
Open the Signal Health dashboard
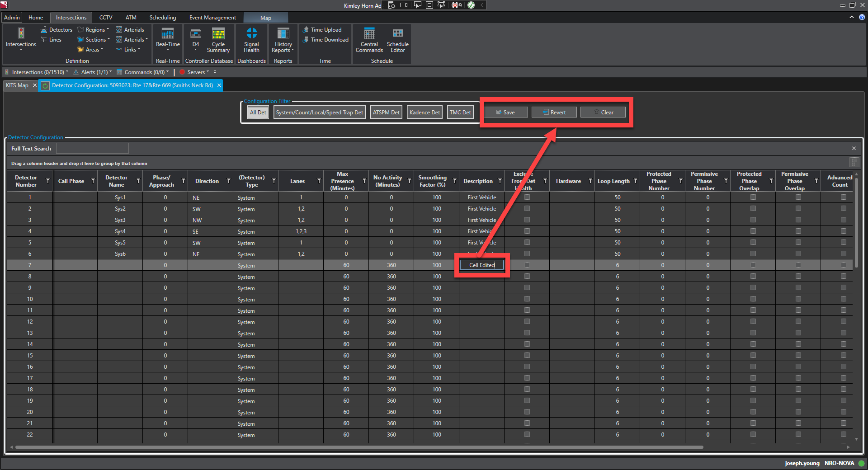click(251, 40)
